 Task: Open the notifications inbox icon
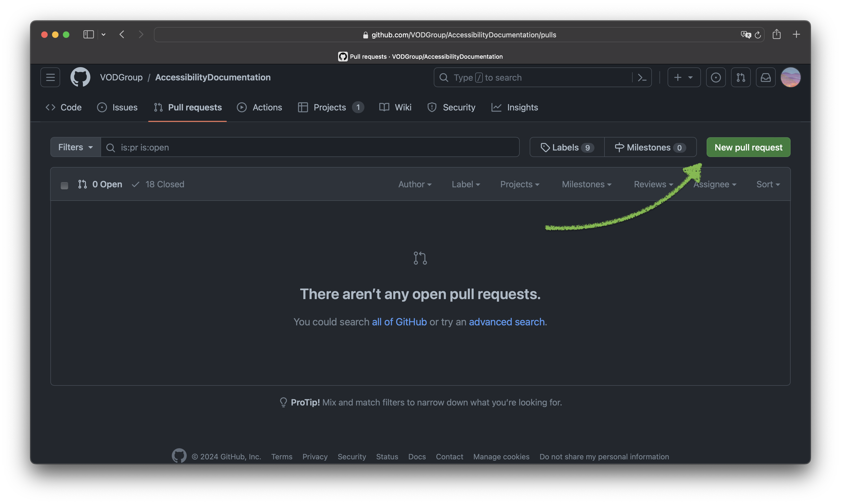[x=765, y=77]
